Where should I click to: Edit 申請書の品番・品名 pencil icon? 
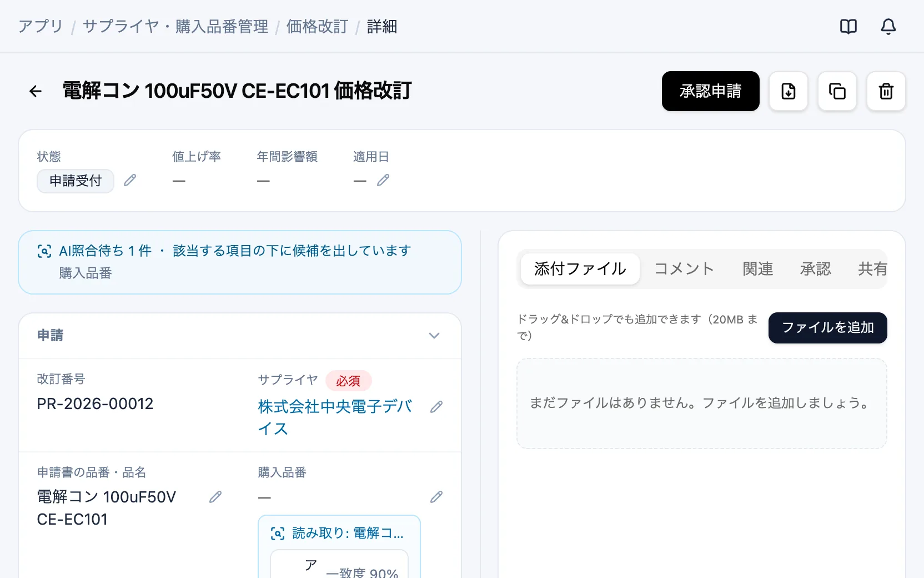pos(215,497)
